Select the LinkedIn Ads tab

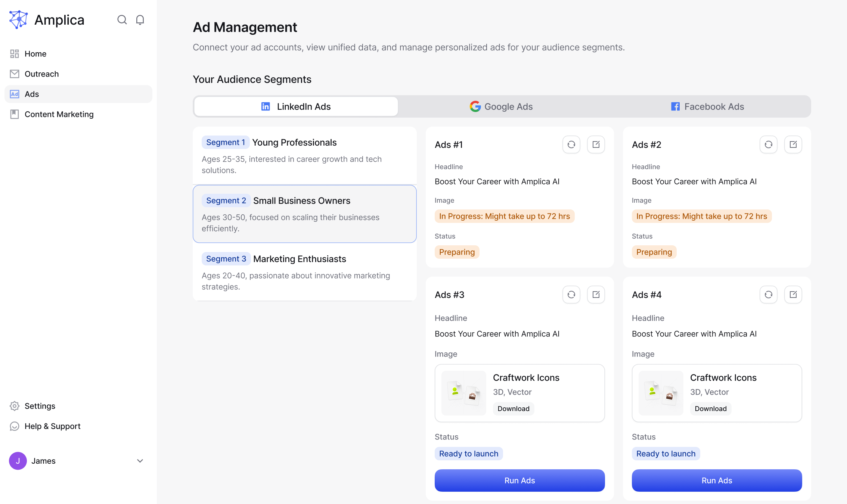296,106
